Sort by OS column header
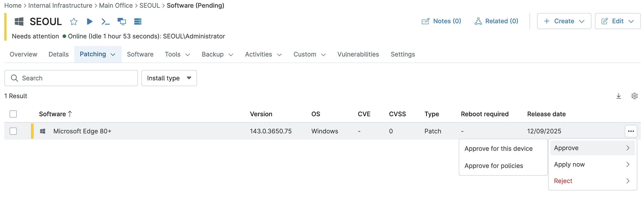This screenshot has height=198, width=644. [316, 114]
